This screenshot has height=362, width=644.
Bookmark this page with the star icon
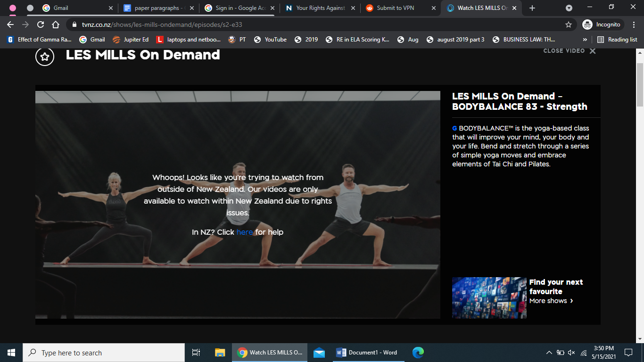(x=569, y=25)
